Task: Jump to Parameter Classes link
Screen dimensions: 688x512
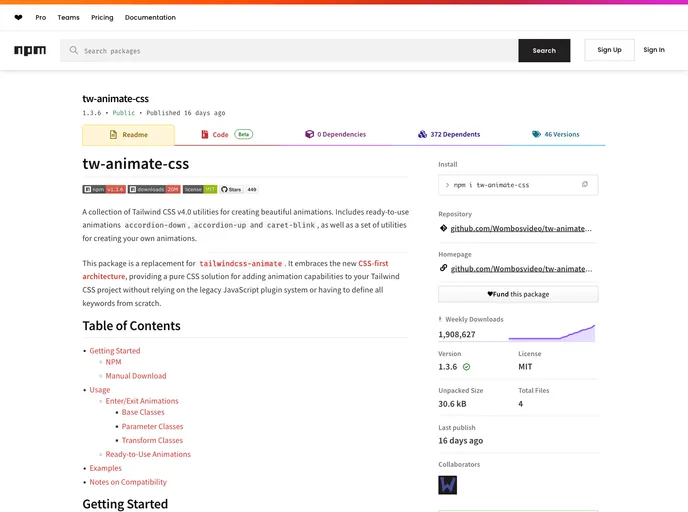Action: pyautogui.click(x=152, y=426)
